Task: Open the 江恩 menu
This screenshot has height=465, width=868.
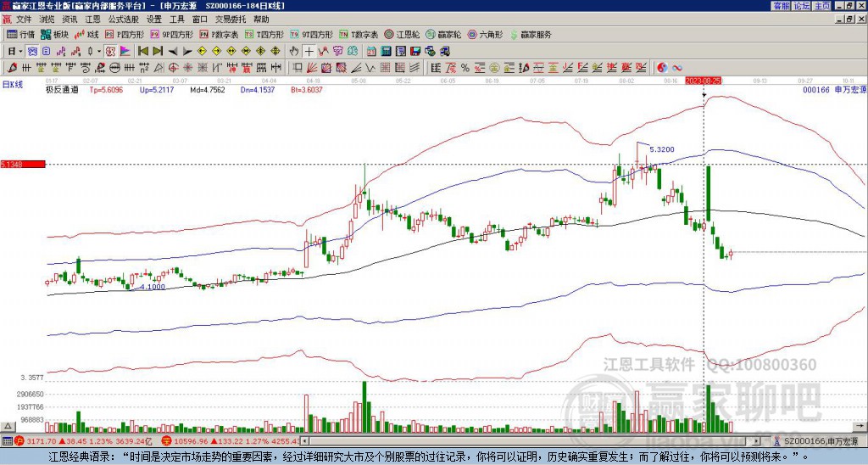Action: click(x=92, y=20)
